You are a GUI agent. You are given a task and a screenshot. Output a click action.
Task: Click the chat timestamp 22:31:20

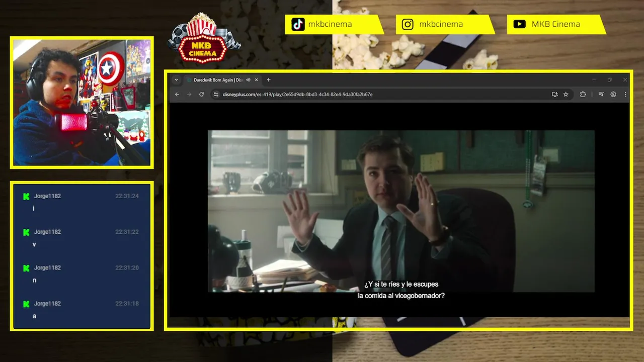[127, 268]
